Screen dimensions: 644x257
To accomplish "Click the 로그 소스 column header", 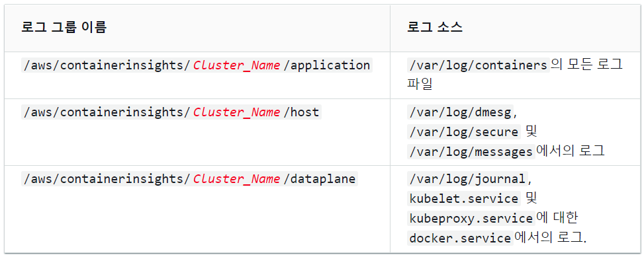I will (435, 28).
